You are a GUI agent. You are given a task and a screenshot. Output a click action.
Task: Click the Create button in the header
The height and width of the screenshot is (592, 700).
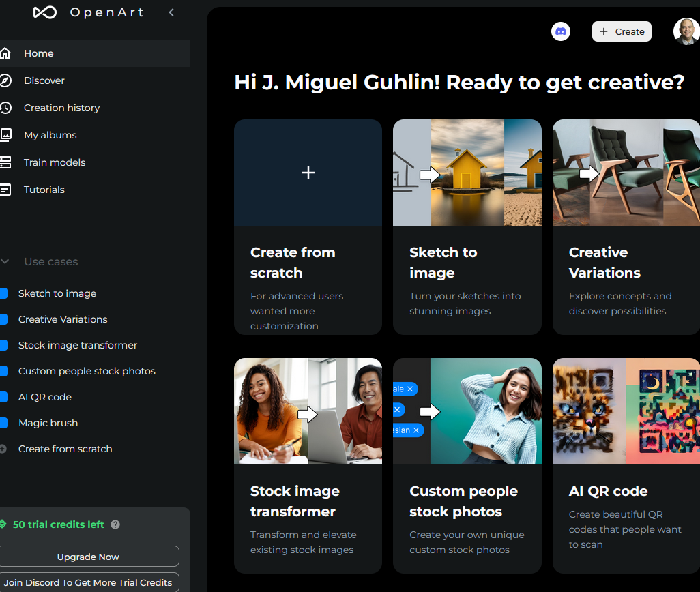click(x=622, y=31)
